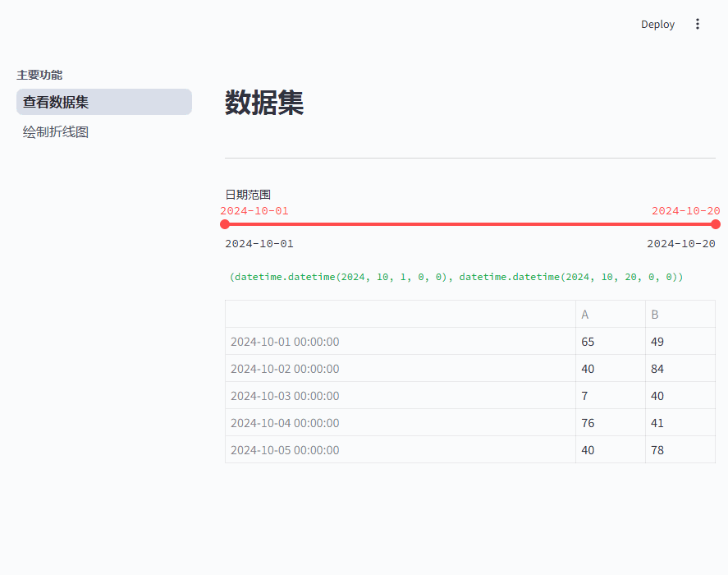Click the 数据集 page heading
728x575 pixels.
[x=264, y=102]
